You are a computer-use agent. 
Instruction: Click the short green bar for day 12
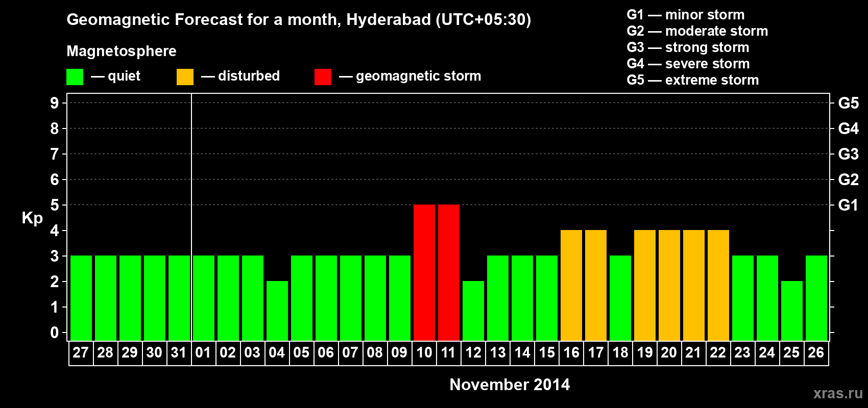click(473, 311)
